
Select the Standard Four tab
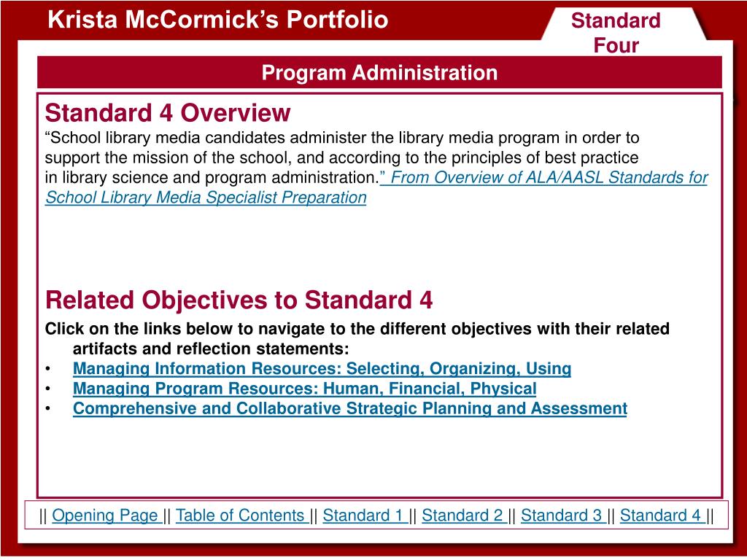(616, 32)
